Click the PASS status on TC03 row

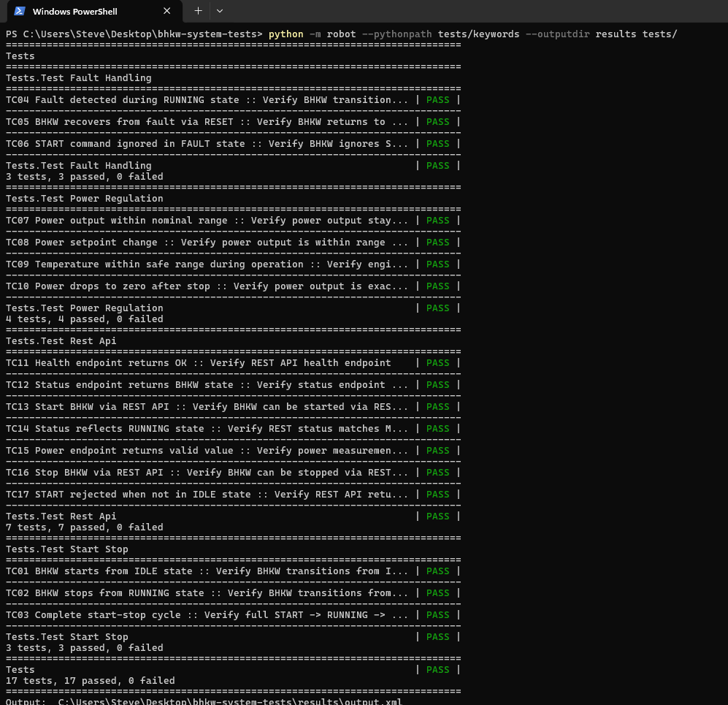[438, 615]
